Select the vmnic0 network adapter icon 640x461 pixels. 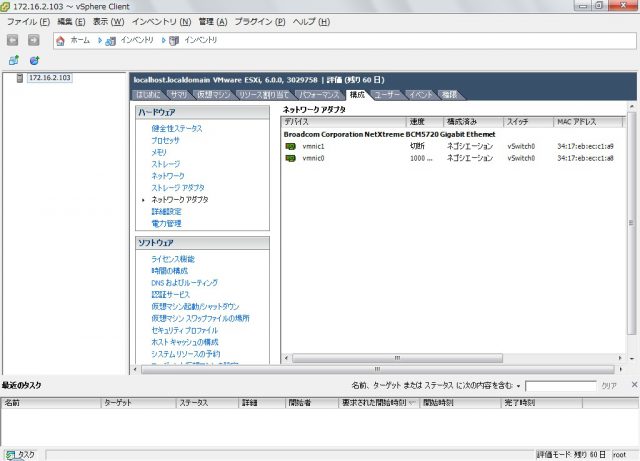(x=291, y=158)
